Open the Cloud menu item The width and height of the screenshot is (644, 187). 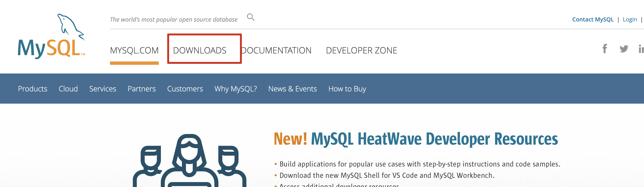pyautogui.click(x=68, y=89)
